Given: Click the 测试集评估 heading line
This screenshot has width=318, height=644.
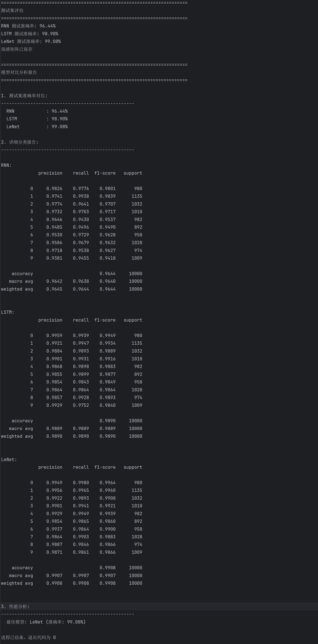Looking at the screenshot, I should pyautogui.click(x=12, y=10).
